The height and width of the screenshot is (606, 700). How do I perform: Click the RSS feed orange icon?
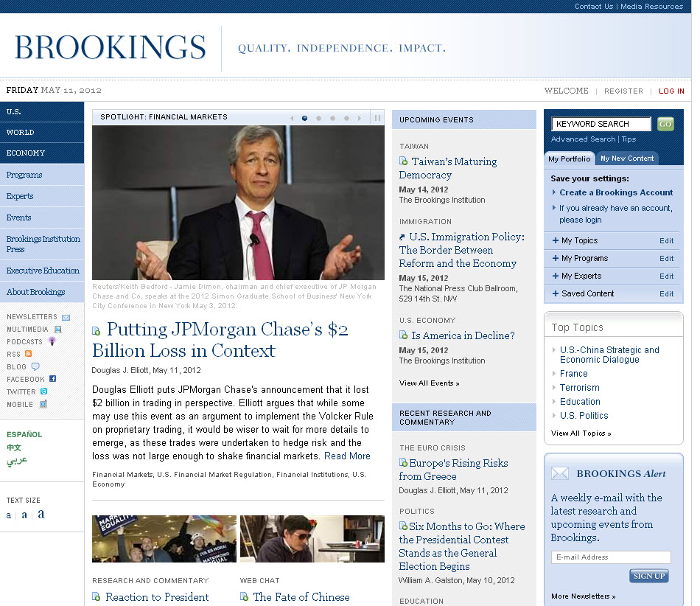click(x=29, y=354)
